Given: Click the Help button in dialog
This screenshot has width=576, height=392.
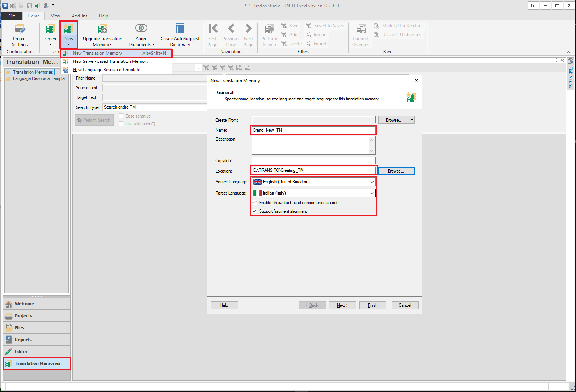Looking at the screenshot, I should click(224, 305).
